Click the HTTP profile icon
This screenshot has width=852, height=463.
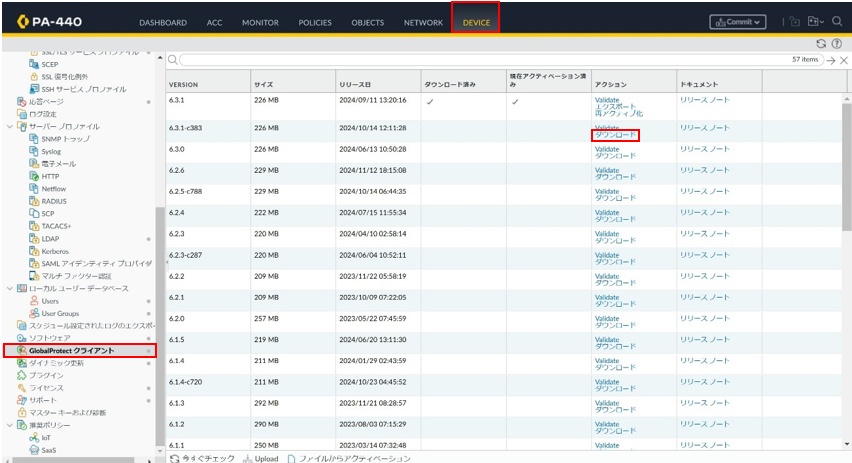click(x=34, y=176)
